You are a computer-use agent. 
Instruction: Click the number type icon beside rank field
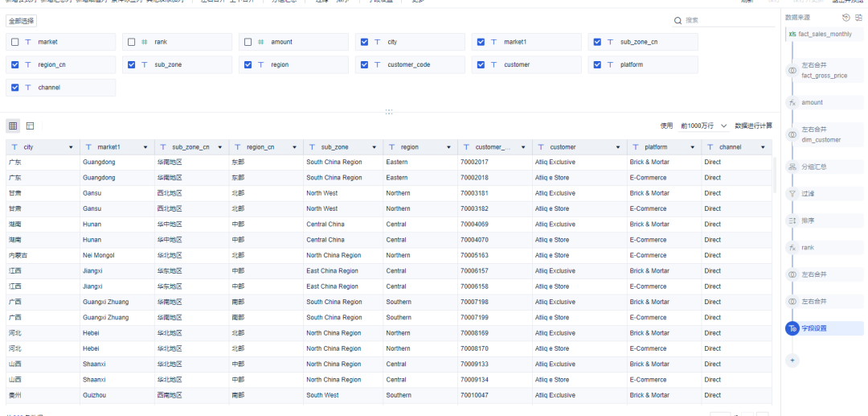[x=145, y=42]
